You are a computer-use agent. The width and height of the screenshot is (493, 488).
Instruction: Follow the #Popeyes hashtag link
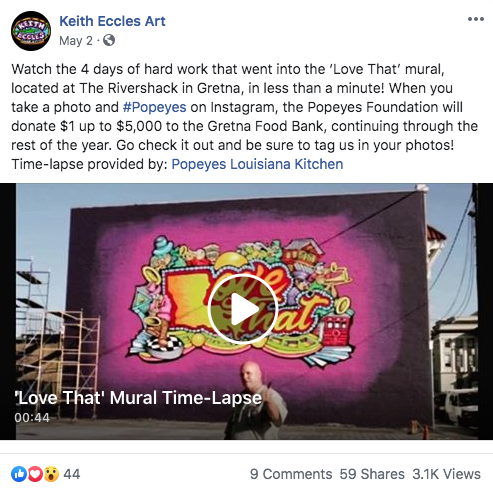(x=155, y=107)
